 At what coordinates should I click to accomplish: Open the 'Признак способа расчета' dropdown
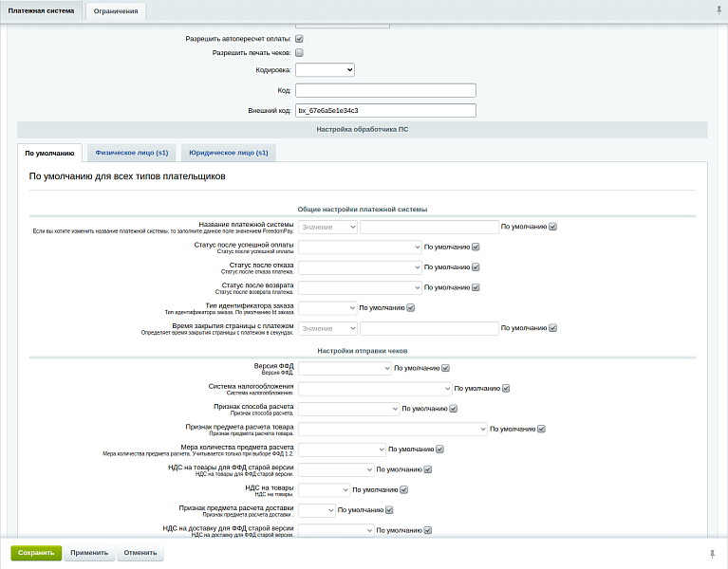[348, 409]
